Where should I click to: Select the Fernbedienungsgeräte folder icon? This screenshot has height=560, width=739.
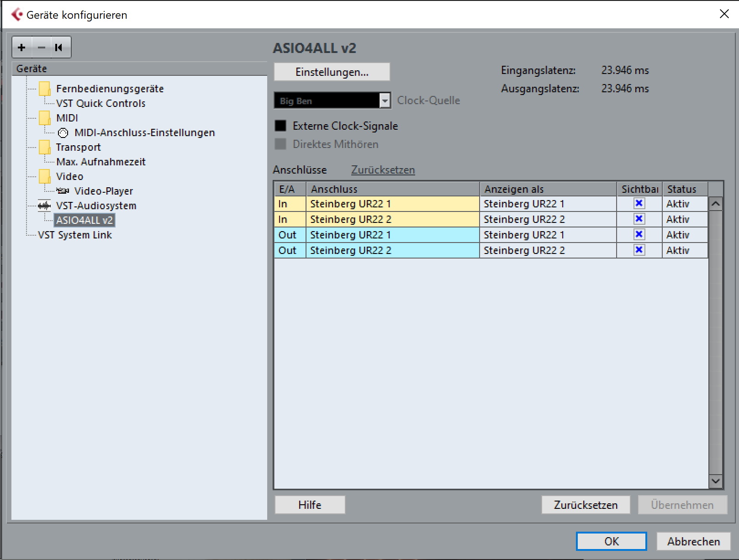click(x=45, y=89)
